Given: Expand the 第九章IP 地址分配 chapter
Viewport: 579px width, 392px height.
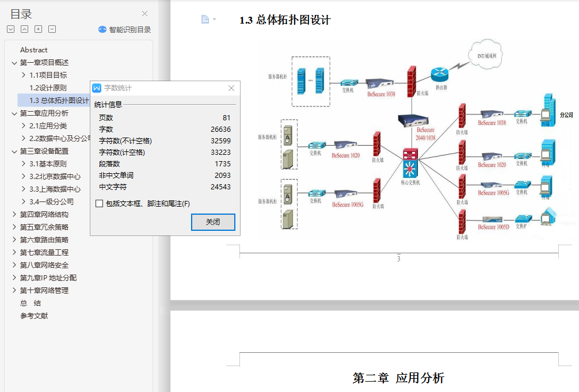Looking at the screenshot, I should (14, 278).
